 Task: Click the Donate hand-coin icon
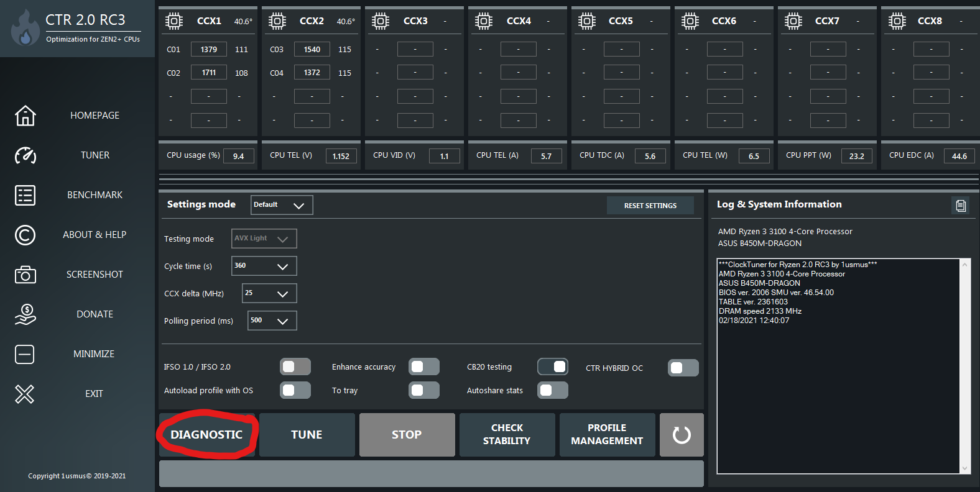[x=25, y=314]
